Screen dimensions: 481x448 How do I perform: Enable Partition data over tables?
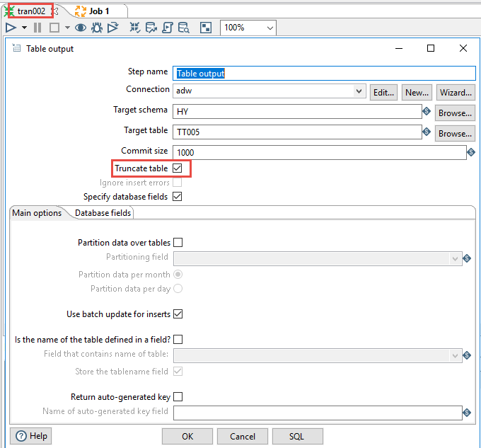tap(178, 243)
